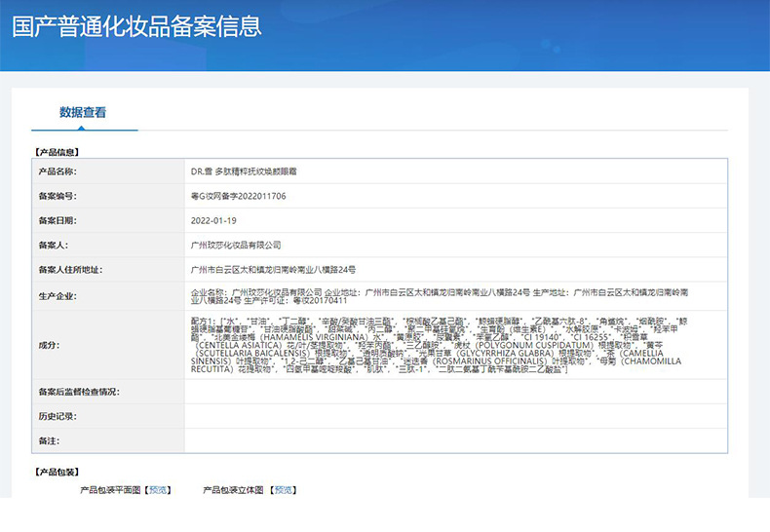Image resolution: width=770 pixels, height=532 pixels.
Task: Select the 产品名称 row label
Action: click(57, 171)
